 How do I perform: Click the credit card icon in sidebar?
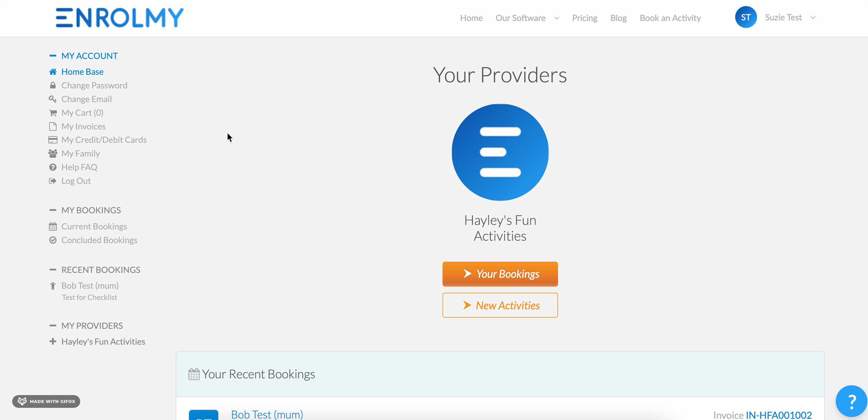[53, 140]
